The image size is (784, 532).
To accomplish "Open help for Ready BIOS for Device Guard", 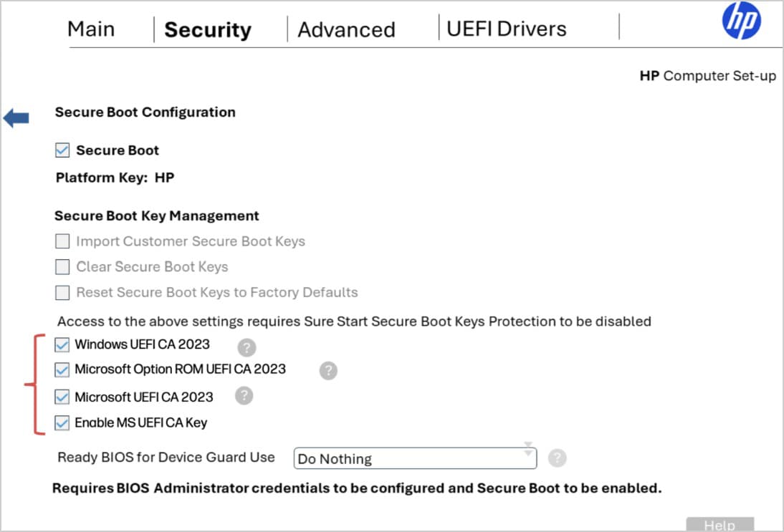I will (558, 458).
